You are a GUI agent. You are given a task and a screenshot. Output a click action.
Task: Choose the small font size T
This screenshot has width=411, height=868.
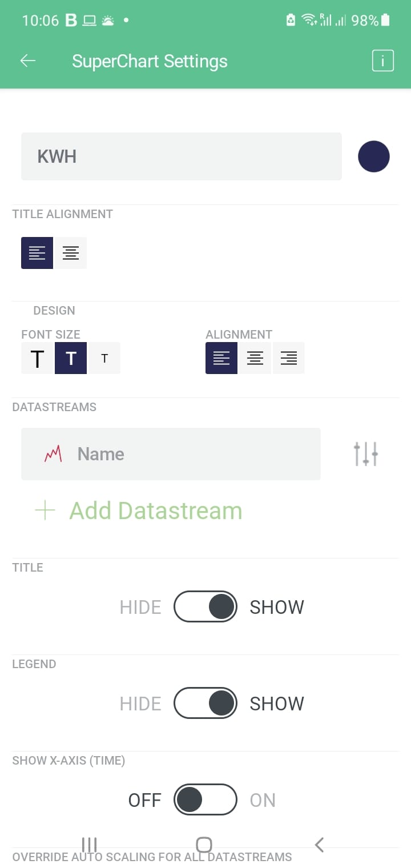[x=104, y=359]
